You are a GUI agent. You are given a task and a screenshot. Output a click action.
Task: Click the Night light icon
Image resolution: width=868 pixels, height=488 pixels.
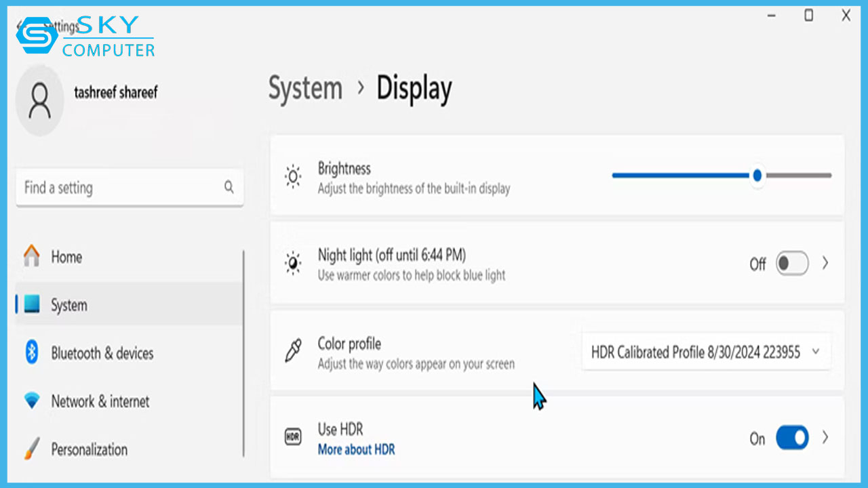tap(293, 263)
